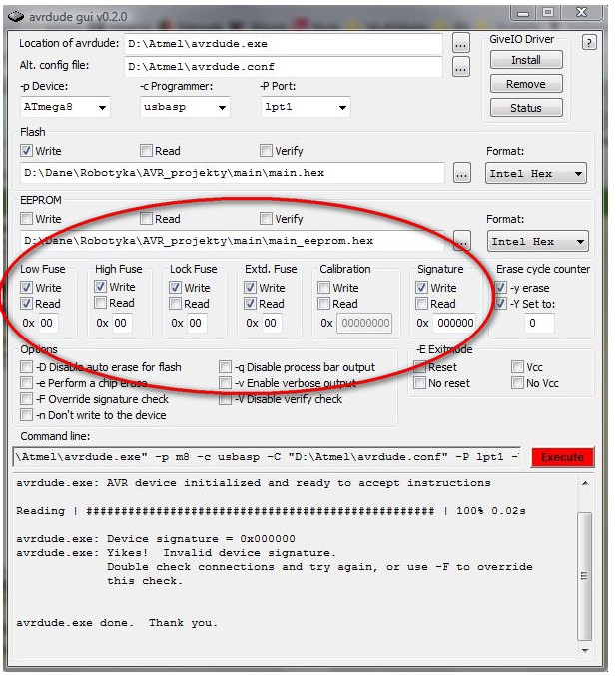
Task: Click the Alt. config file path field
Action: pyautogui.click(x=284, y=67)
